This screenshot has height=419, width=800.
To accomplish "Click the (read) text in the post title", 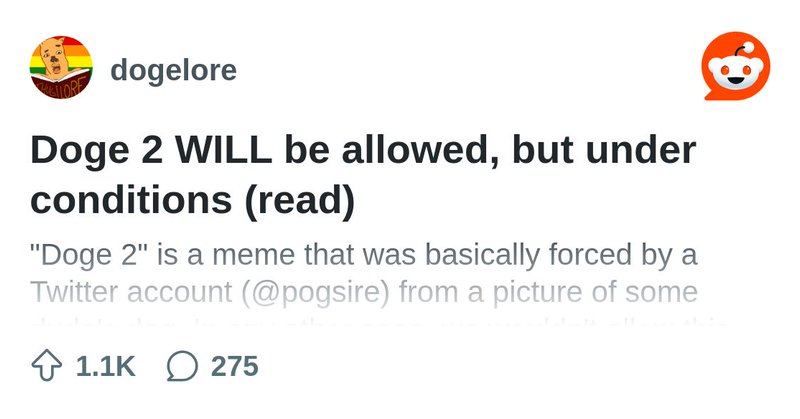I will 299,201.
